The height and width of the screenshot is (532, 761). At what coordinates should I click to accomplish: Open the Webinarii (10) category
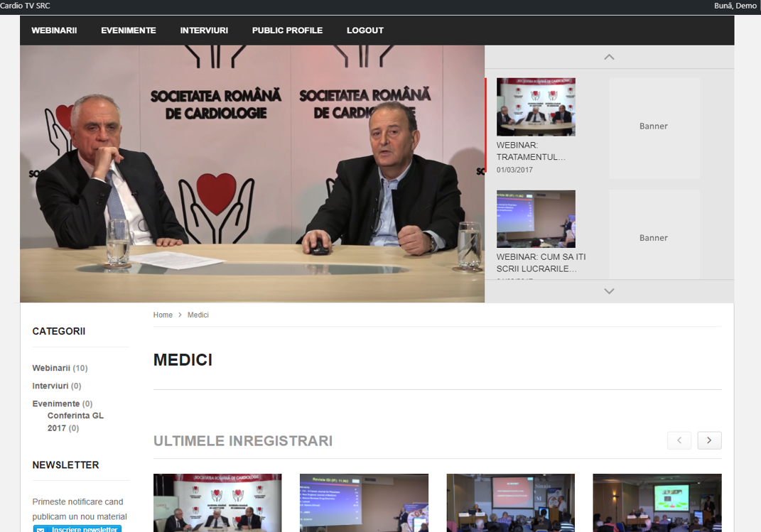click(60, 368)
